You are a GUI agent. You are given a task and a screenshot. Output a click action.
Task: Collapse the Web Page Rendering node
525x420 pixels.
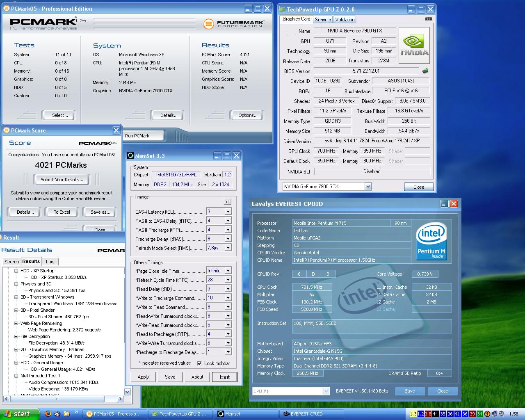[x=16, y=323]
